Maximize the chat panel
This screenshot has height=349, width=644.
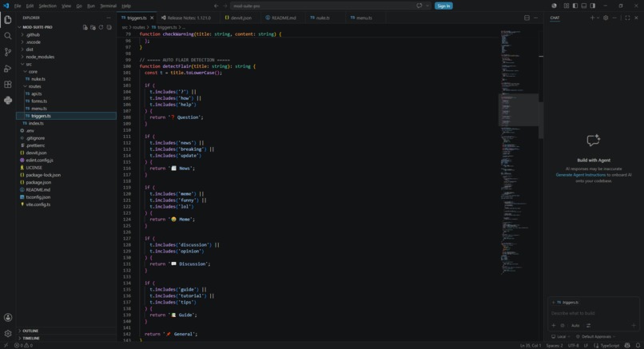pyautogui.click(x=627, y=18)
